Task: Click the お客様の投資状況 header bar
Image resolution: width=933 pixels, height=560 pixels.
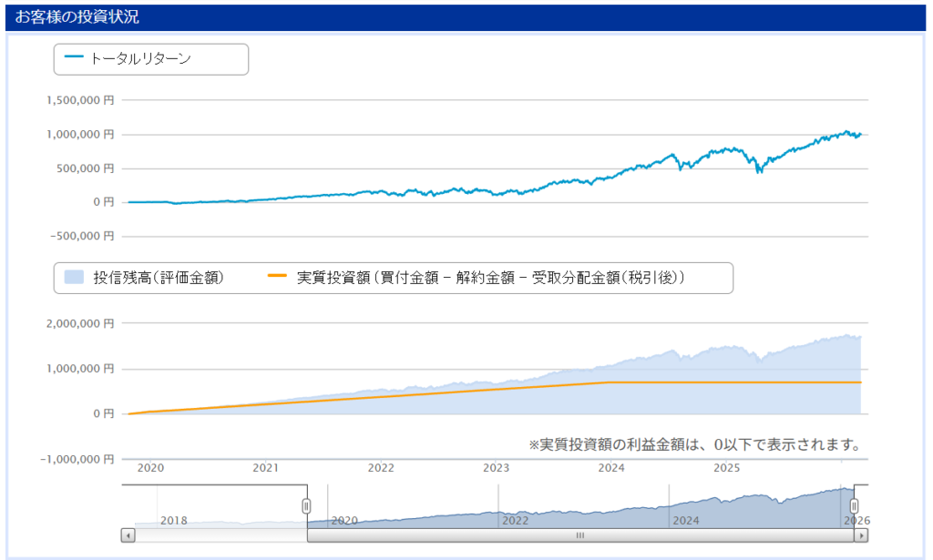Action: [x=466, y=17]
